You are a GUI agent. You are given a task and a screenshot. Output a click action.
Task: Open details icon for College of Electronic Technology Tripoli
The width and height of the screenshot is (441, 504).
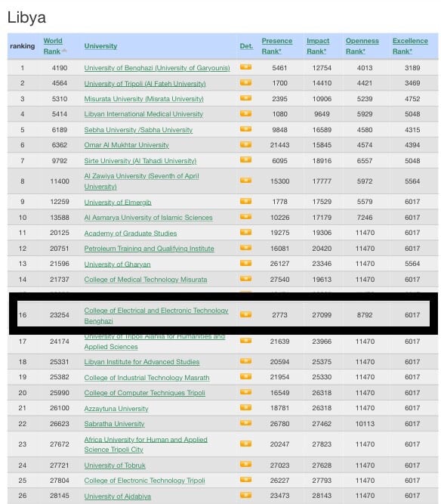(x=245, y=480)
